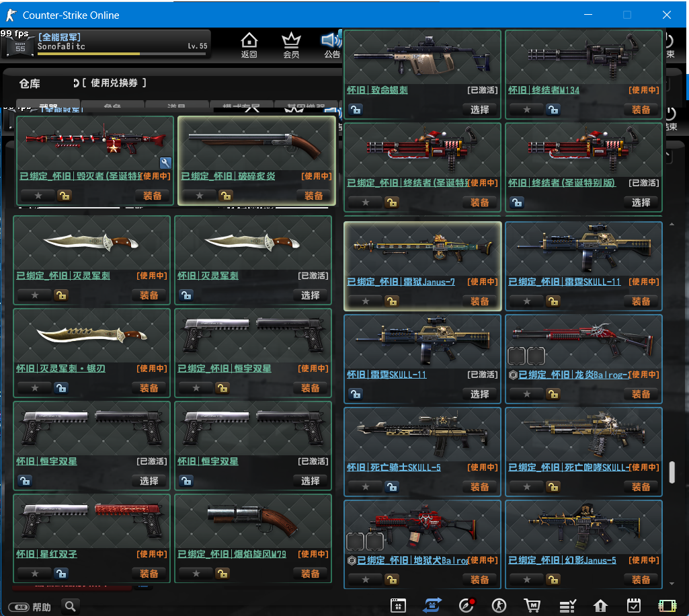Click 装备 on the 幻影Janus-5 card

(641, 580)
